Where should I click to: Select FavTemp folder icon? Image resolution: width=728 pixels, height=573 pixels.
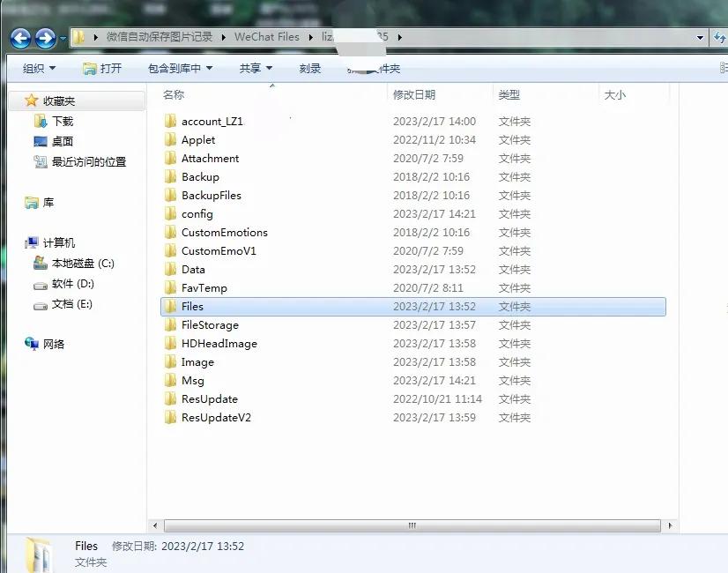tap(170, 288)
